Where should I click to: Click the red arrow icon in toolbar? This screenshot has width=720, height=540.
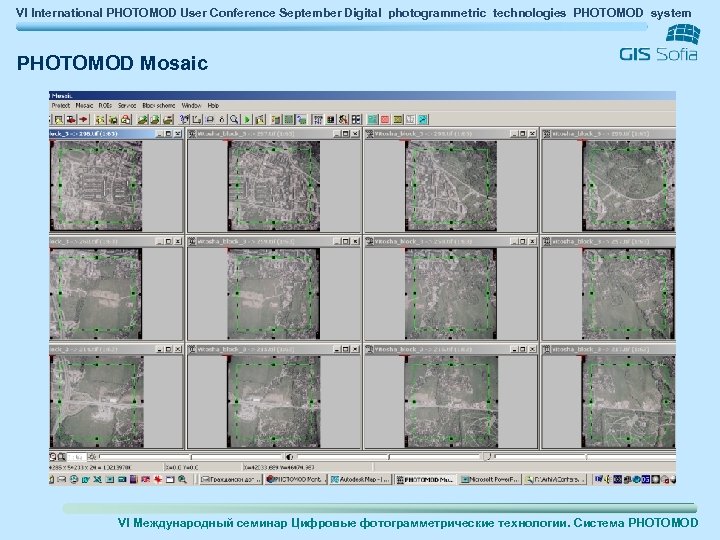coord(83,119)
